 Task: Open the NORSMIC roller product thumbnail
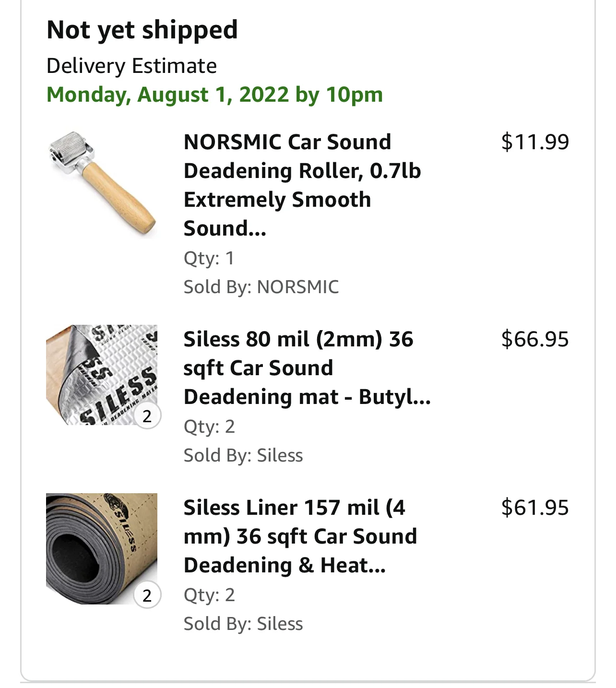coord(102,183)
